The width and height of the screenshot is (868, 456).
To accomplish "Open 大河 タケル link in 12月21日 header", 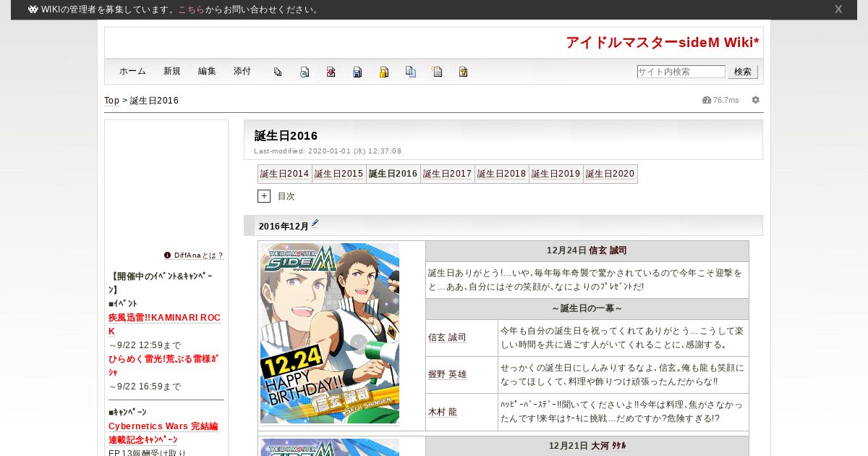I will pos(608,446).
